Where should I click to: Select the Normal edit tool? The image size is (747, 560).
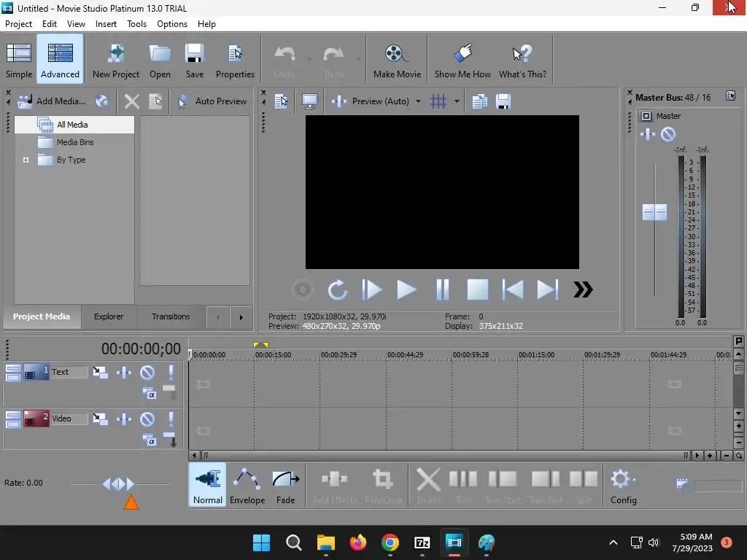[207, 485]
